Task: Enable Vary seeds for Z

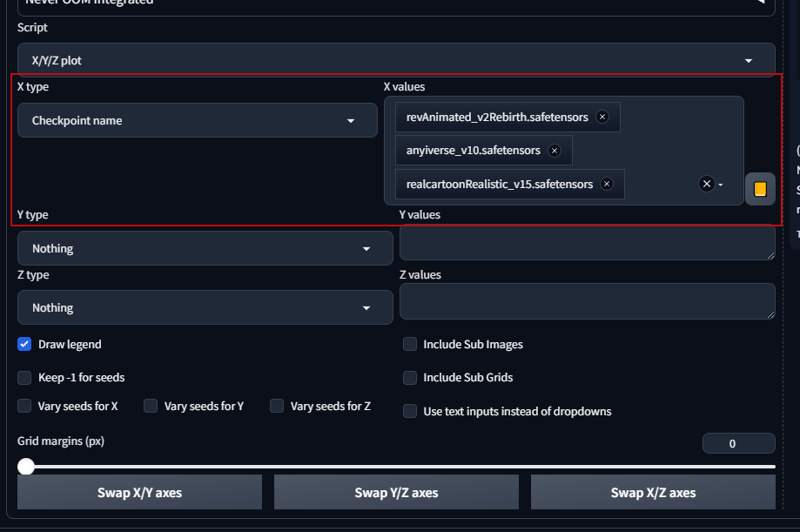Action: pyautogui.click(x=277, y=406)
